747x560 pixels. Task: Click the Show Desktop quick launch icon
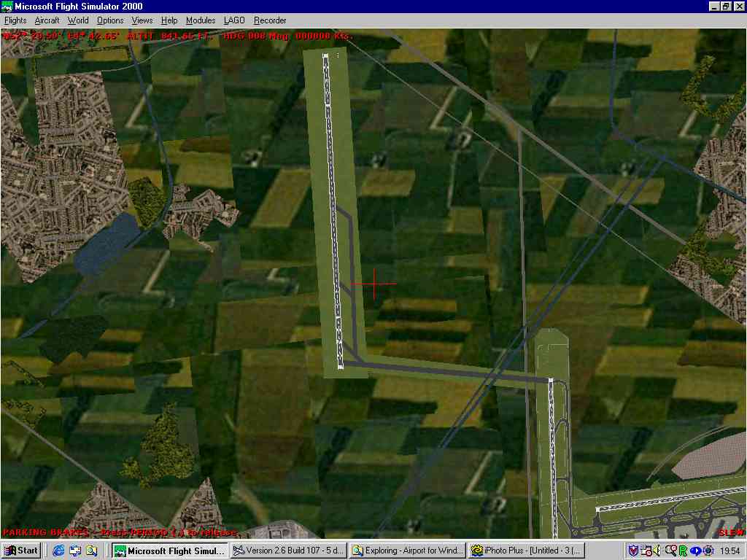(75, 551)
